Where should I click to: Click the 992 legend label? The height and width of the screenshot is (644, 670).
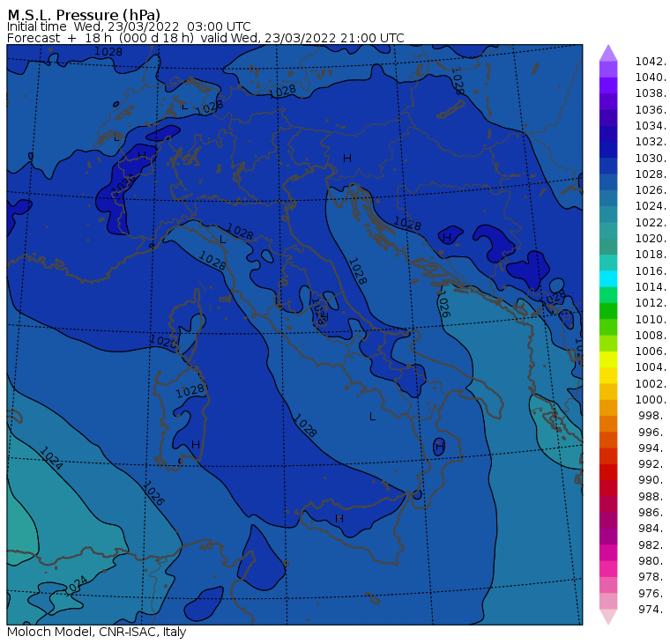click(x=652, y=463)
